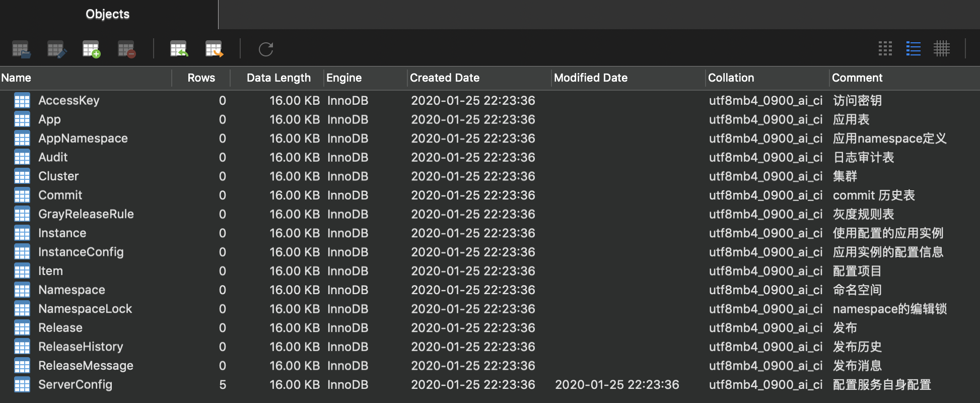Click the table icon beside ServerConfig

(x=22, y=384)
